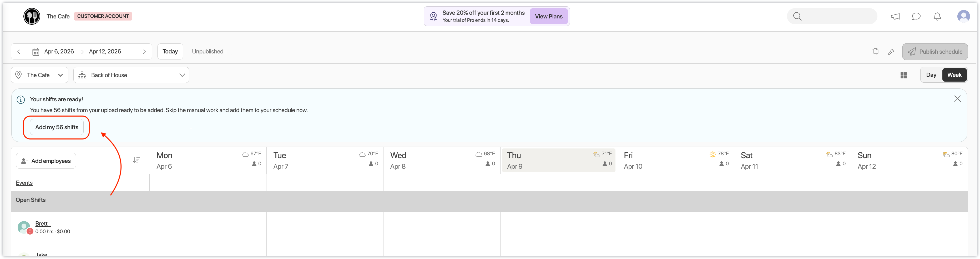Open the Back of House department dropdown

point(131,76)
